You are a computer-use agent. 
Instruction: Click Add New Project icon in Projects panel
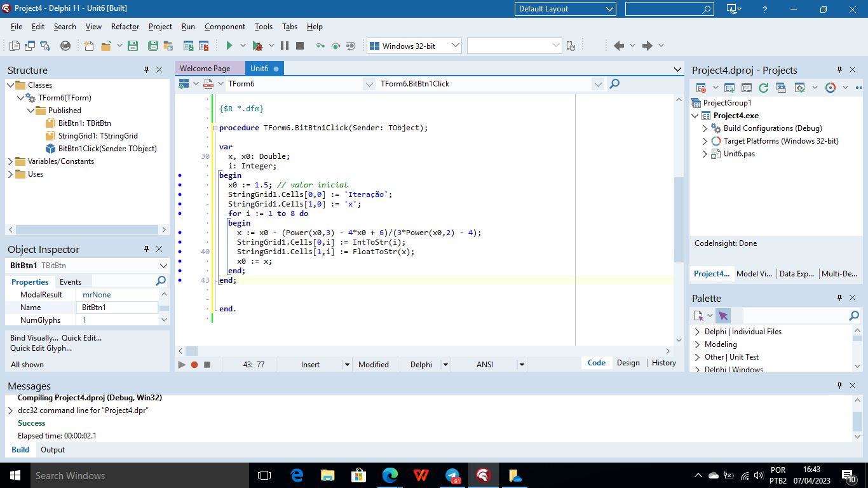(x=729, y=88)
